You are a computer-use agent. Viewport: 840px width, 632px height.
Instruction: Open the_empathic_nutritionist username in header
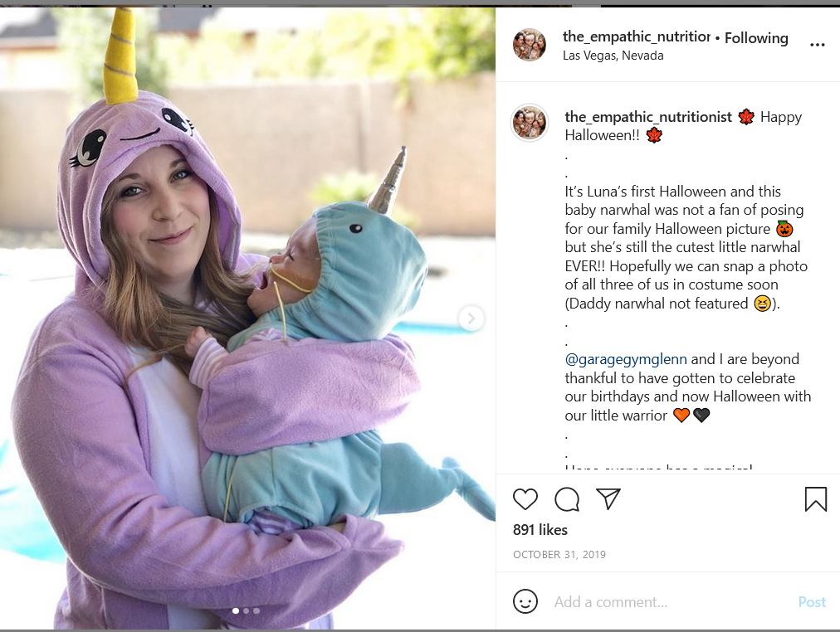[637, 37]
